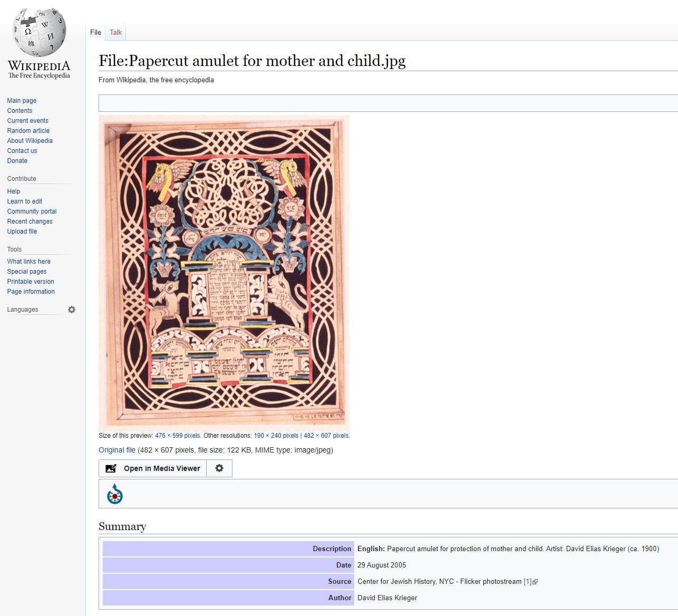Open the Community portal
The width and height of the screenshot is (678, 616).
click(32, 211)
